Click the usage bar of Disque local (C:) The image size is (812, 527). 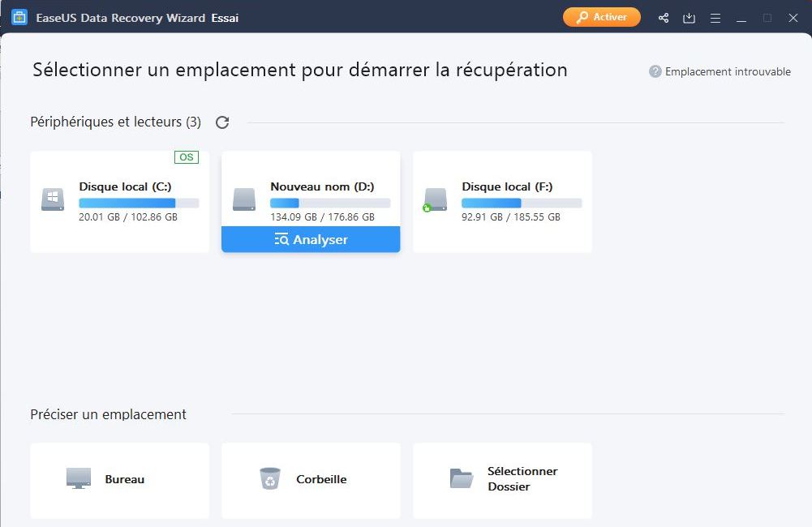pyautogui.click(x=139, y=203)
